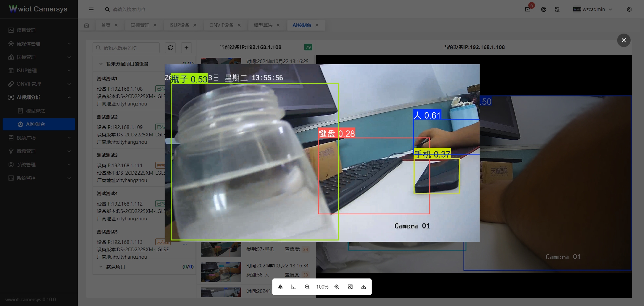Viewport: 644px width, 306px height.
Task: Open the wzcadmin user dropdown
Action: (x=593, y=9)
